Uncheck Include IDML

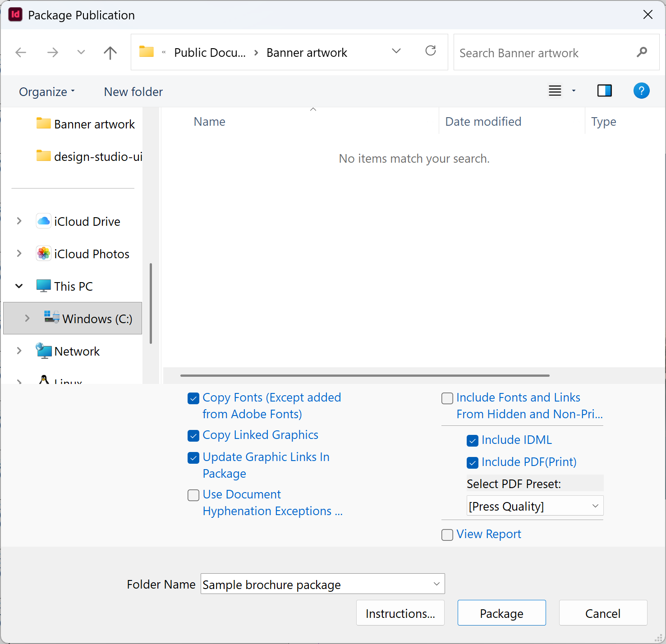[473, 441]
